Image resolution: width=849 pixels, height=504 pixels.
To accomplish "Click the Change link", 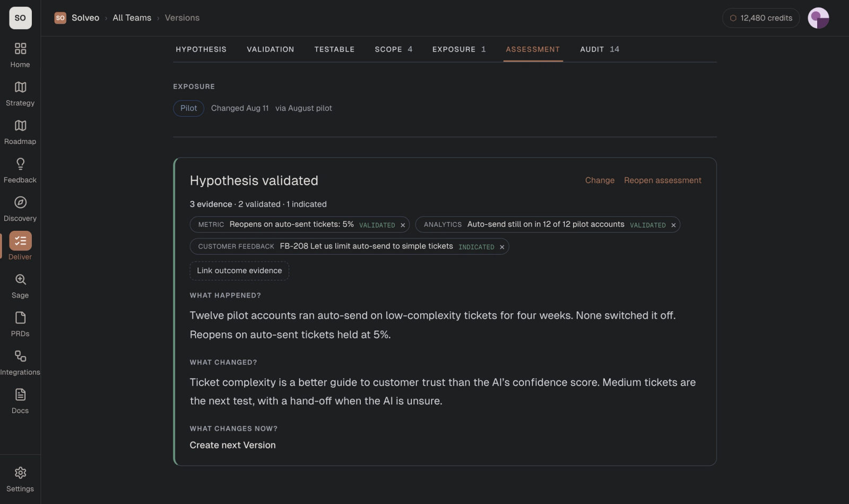I will [x=600, y=180].
